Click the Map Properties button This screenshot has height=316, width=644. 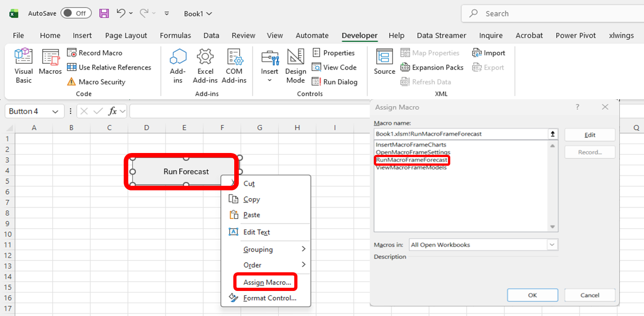point(430,53)
